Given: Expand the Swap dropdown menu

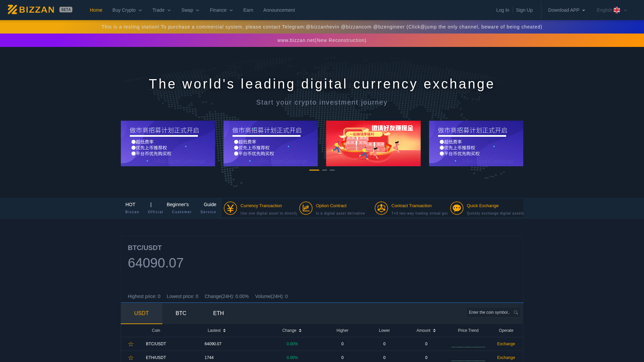Looking at the screenshot, I should tap(191, 10).
